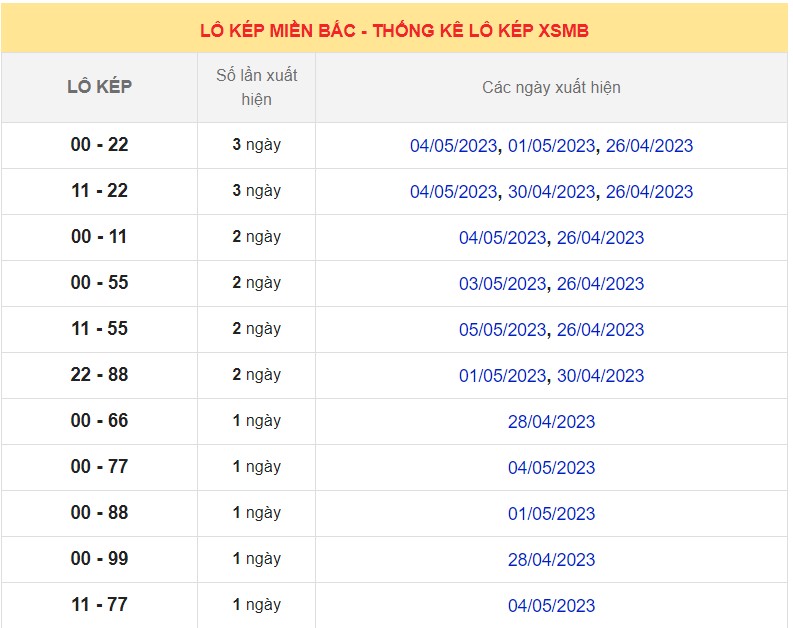Click 04/05/2023 date in 11 - 22 row
This screenshot has width=793, height=628.
pyautogui.click(x=453, y=192)
